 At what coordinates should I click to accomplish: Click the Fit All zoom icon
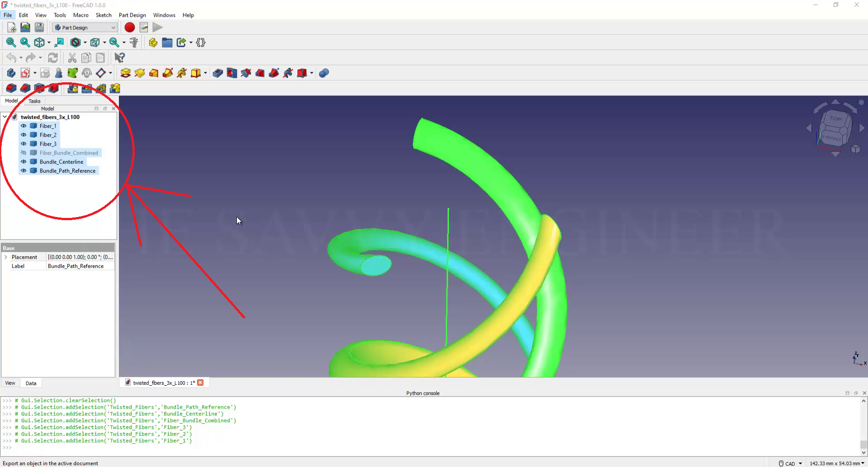pyautogui.click(x=11, y=42)
